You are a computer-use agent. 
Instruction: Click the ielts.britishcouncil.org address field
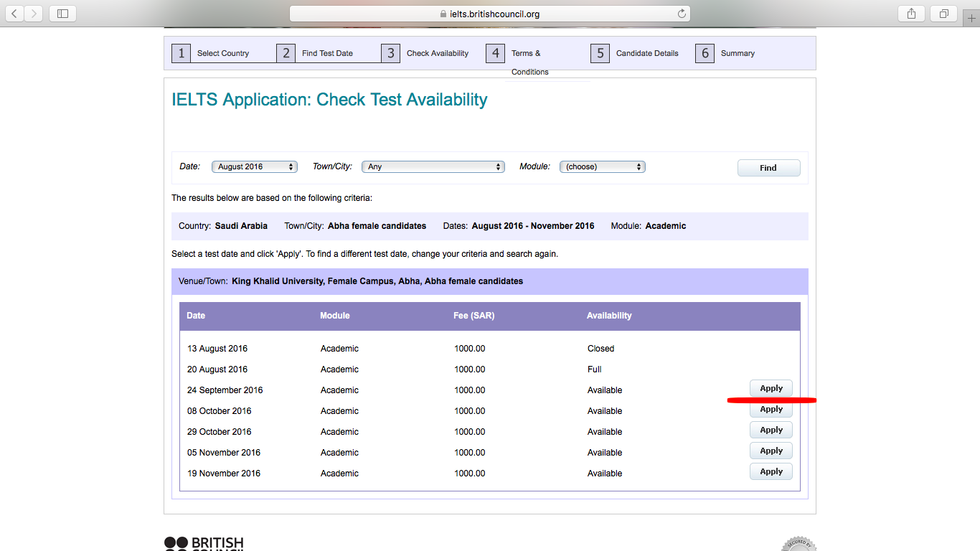(489, 14)
